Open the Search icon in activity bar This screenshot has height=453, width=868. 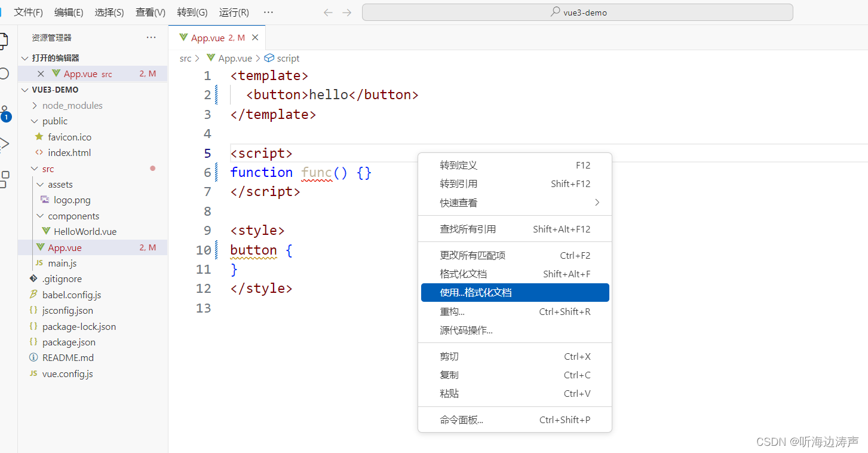[4, 74]
